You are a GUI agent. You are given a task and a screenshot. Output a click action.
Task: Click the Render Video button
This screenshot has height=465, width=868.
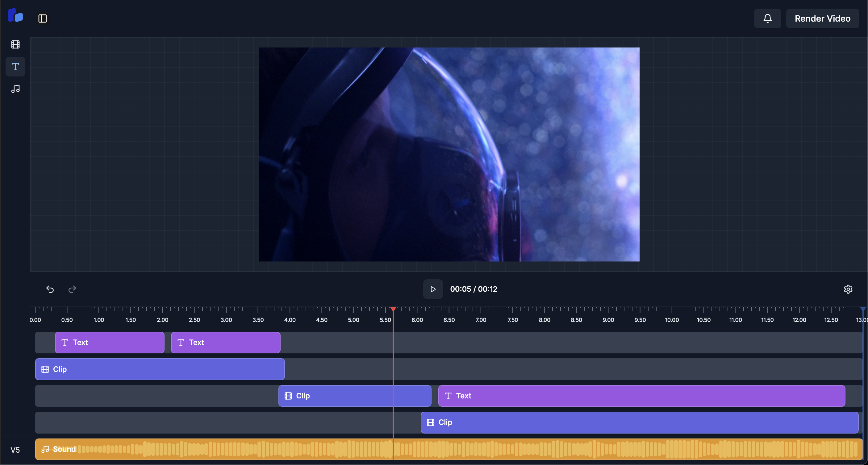point(822,19)
